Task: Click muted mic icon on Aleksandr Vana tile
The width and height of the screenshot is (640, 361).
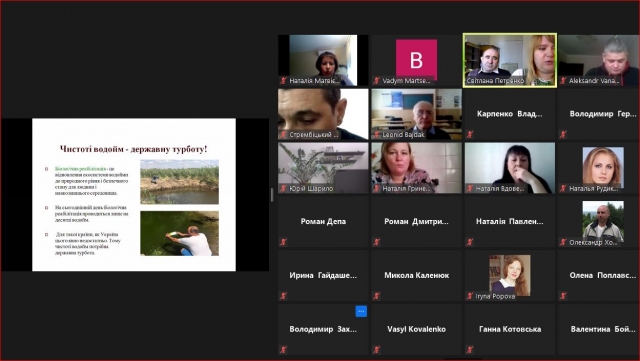Action: tap(563, 80)
